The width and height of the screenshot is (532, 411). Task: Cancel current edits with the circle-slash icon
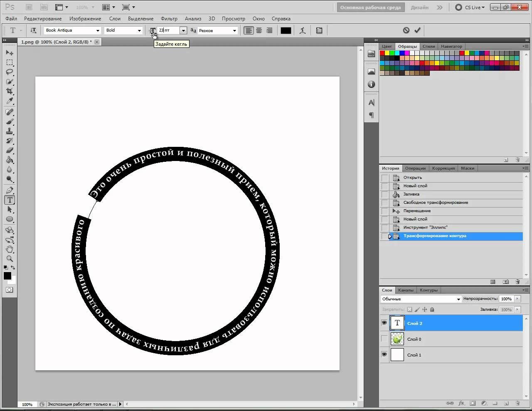point(406,30)
